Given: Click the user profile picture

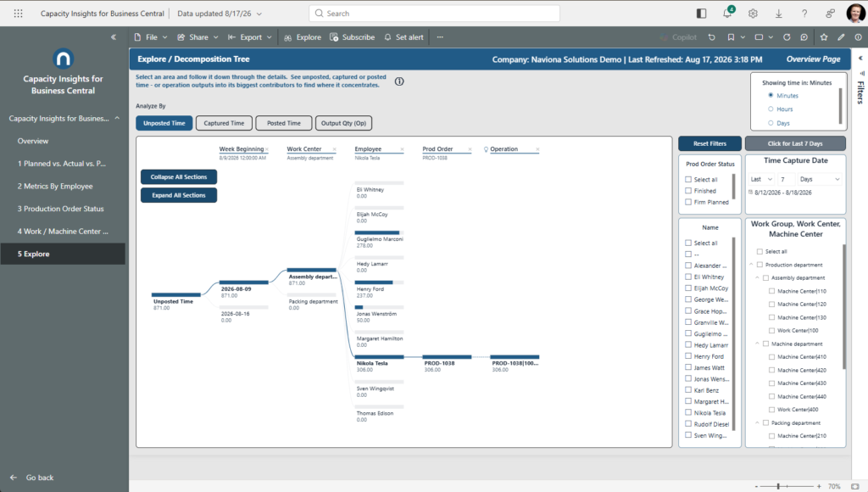Looking at the screenshot, I should click(x=856, y=14).
